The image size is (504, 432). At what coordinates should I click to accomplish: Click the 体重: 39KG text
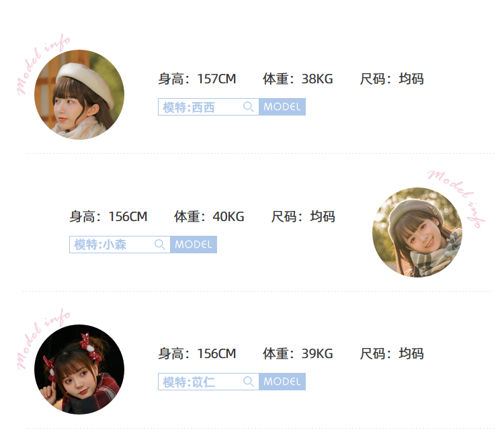click(x=298, y=353)
